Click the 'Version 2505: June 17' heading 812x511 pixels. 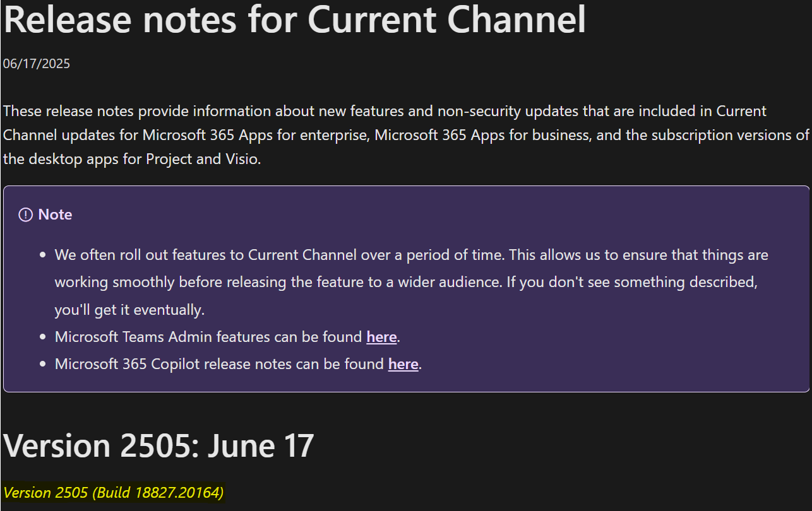click(x=158, y=445)
